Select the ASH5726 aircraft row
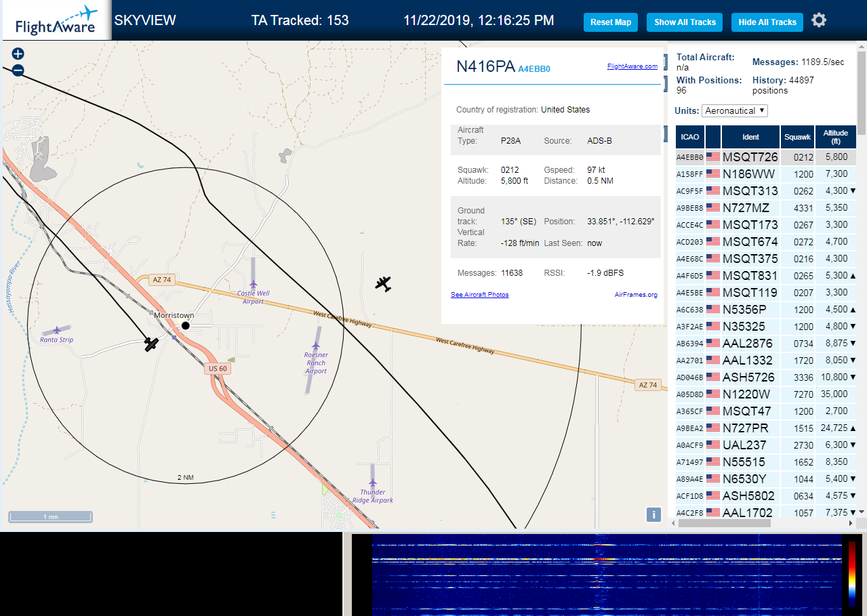Screen dimensions: 867x616 click(x=766, y=377)
